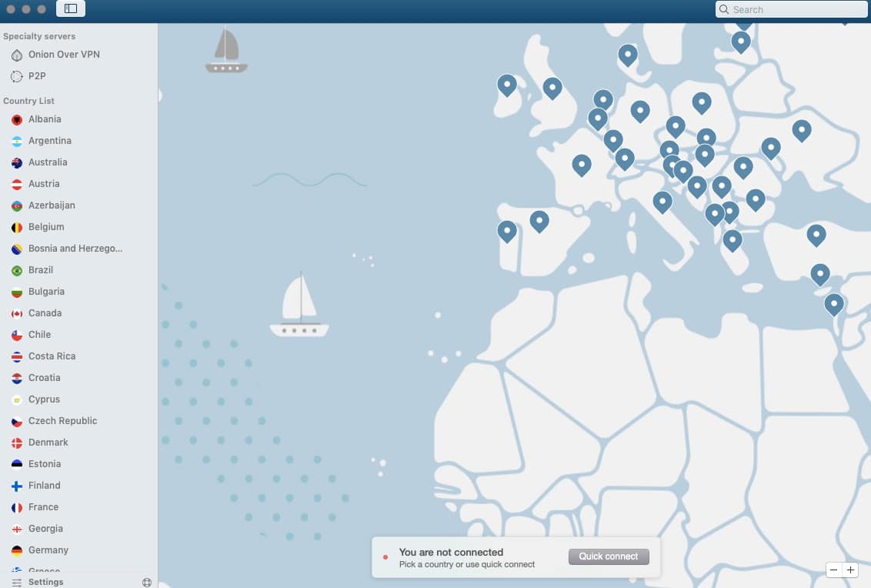Select Onion Over VPN specialty server
Image resolution: width=871 pixels, height=588 pixels.
(63, 55)
